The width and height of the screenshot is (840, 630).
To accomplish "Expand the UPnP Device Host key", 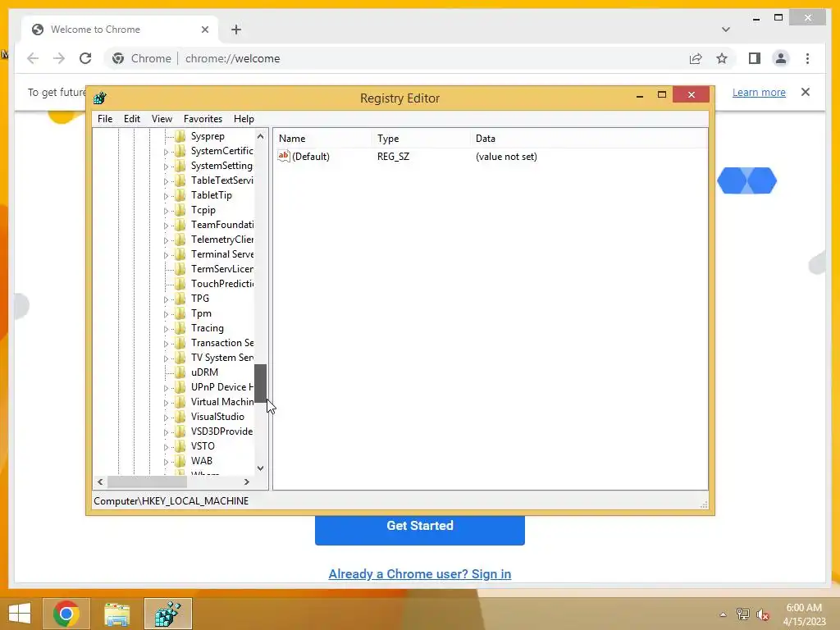I will click(x=166, y=388).
